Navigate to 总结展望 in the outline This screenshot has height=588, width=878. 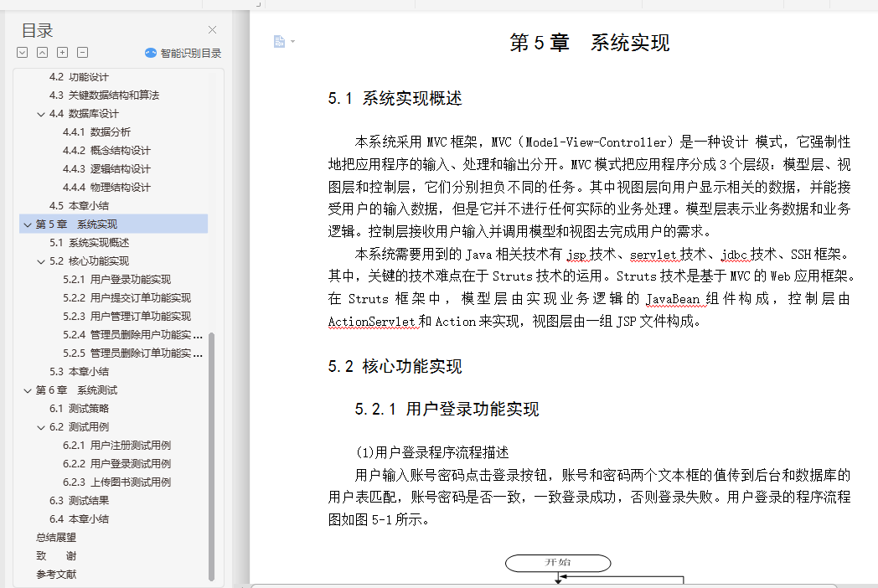point(56,538)
